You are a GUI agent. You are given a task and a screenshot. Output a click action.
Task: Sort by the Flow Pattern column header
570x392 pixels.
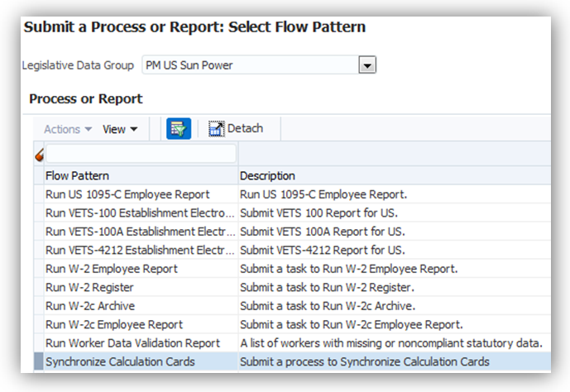78,176
